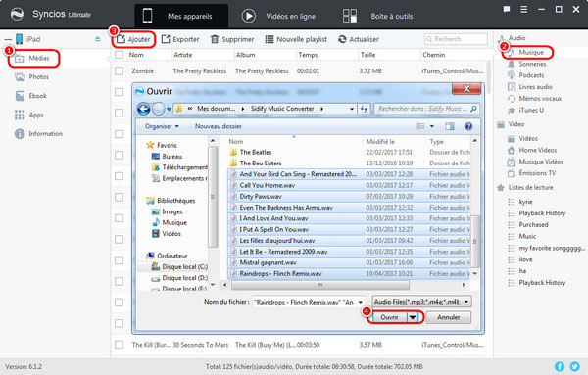
Task: Open the Facebook icon in status bar
Action: point(560,366)
